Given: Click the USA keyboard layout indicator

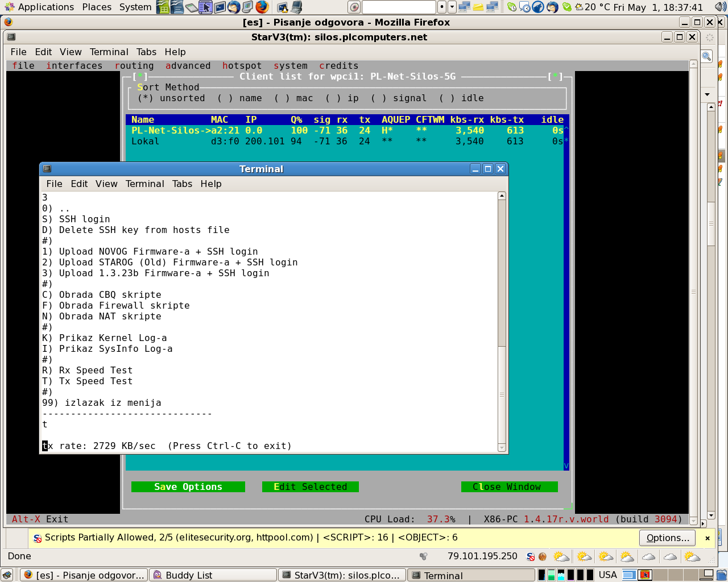Looking at the screenshot, I should pos(607,575).
